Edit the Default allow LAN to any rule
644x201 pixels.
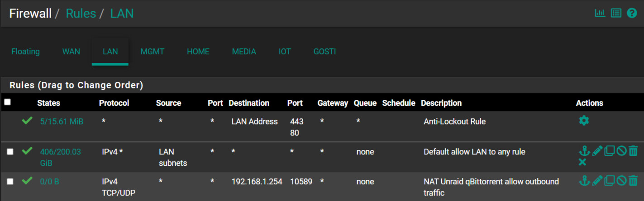click(597, 151)
